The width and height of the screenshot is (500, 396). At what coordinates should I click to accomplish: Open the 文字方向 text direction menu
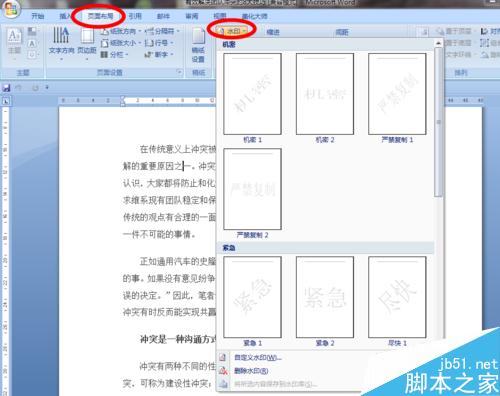point(61,42)
